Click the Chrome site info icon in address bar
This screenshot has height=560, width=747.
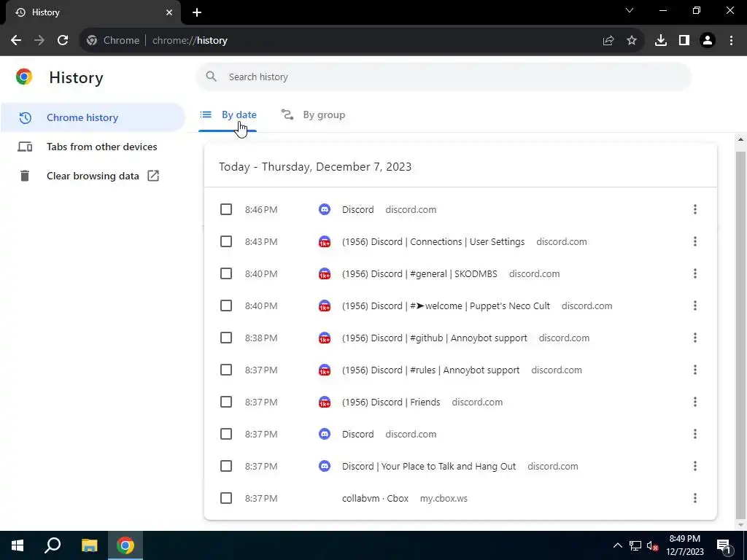92,41
